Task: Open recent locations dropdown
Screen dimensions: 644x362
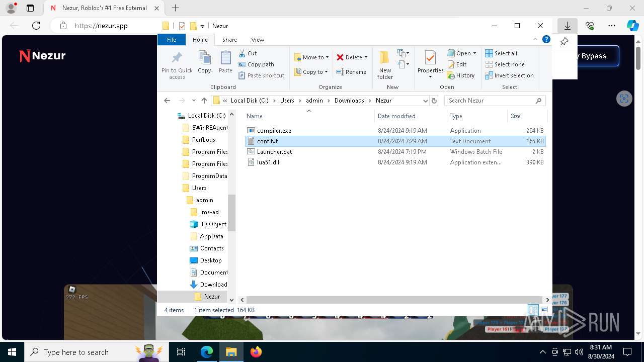Action: [x=194, y=101]
